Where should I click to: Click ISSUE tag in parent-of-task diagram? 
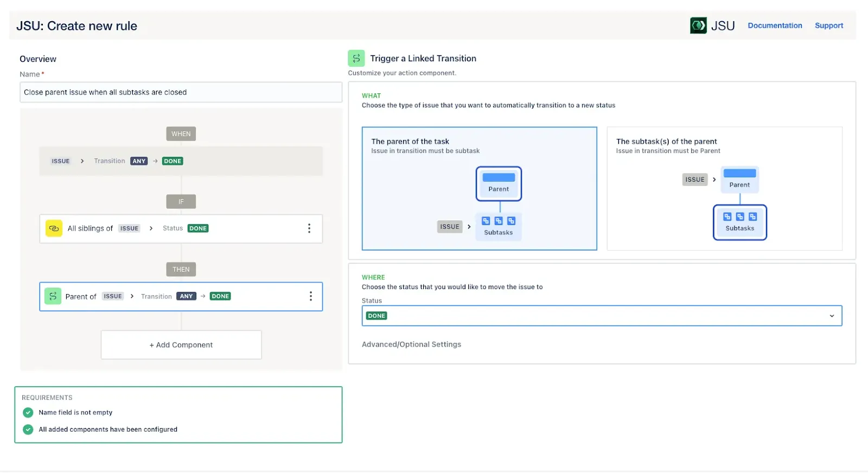point(450,227)
